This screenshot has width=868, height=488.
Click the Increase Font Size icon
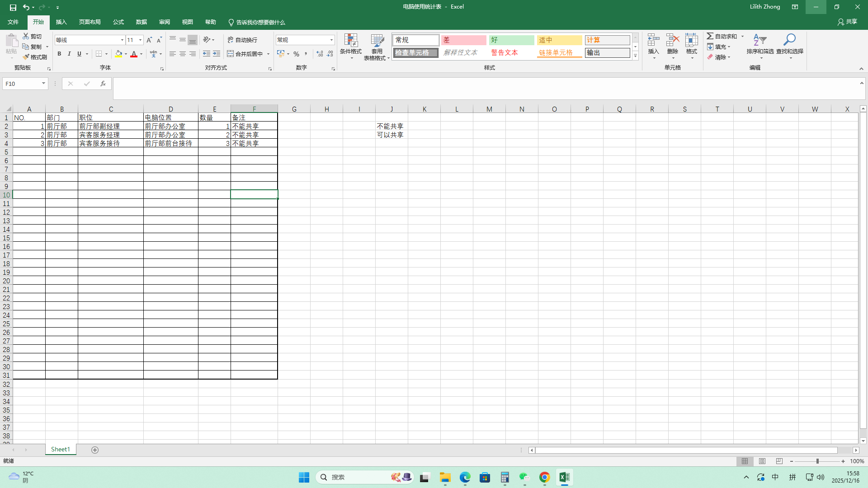pyautogui.click(x=149, y=40)
